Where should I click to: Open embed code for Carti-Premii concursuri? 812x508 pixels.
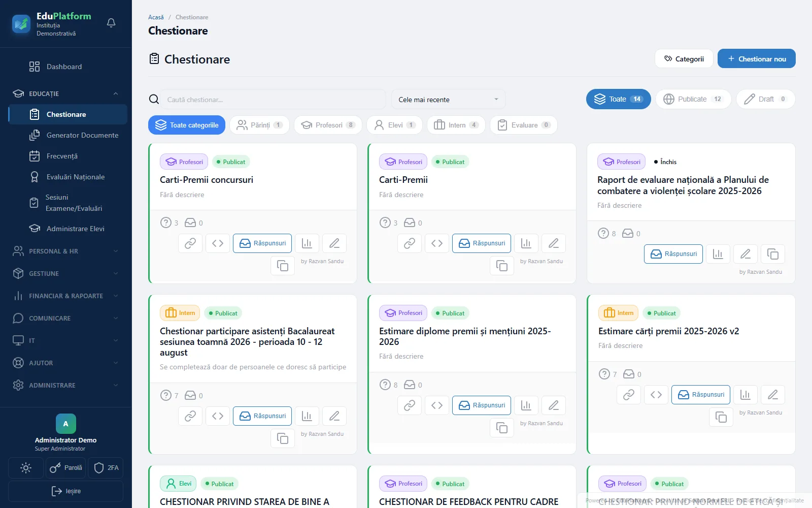(x=218, y=243)
